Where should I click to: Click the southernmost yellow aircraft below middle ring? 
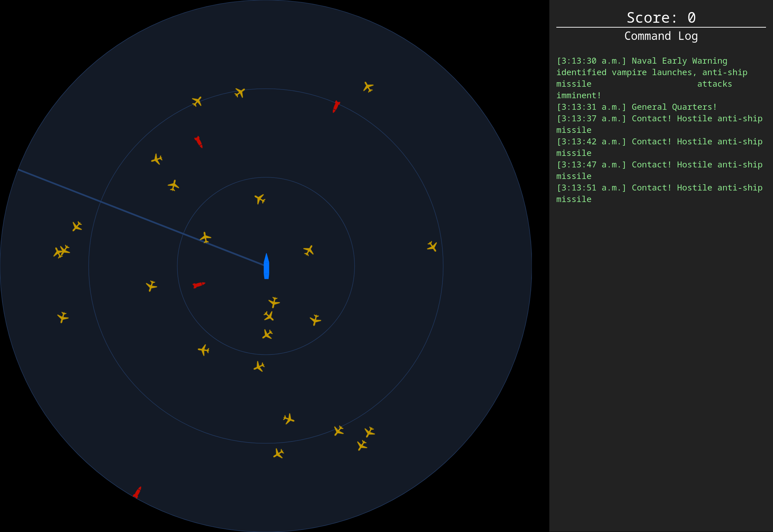(x=279, y=454)
